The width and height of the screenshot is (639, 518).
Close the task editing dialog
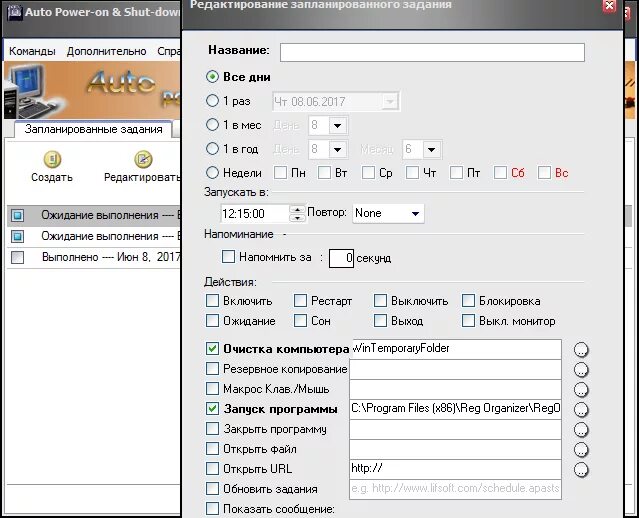tap(609, 6)
